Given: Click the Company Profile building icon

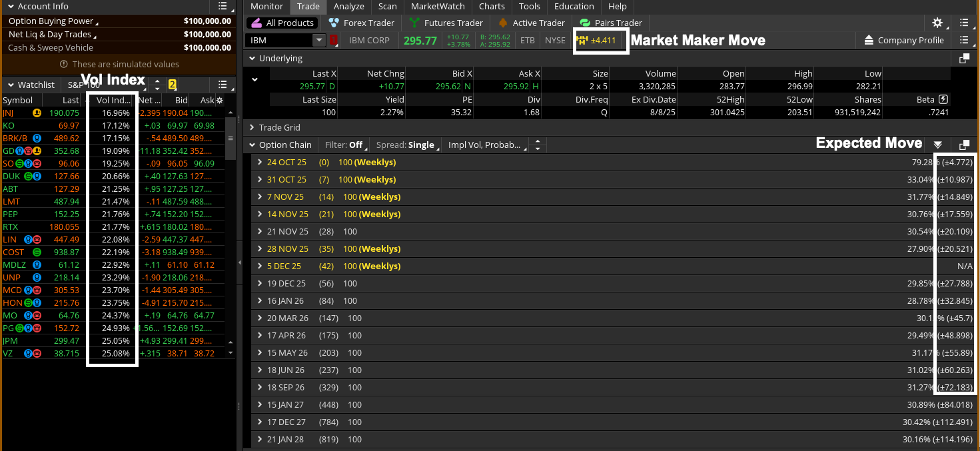Looking at the screenshot, I should click(869, 41).
